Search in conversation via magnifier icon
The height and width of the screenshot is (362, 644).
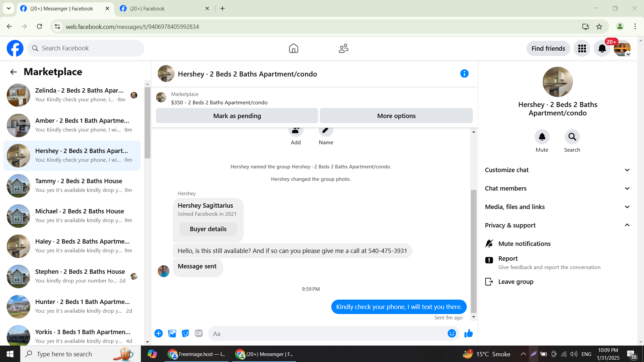pyautogui.click(x=572, y=137)
